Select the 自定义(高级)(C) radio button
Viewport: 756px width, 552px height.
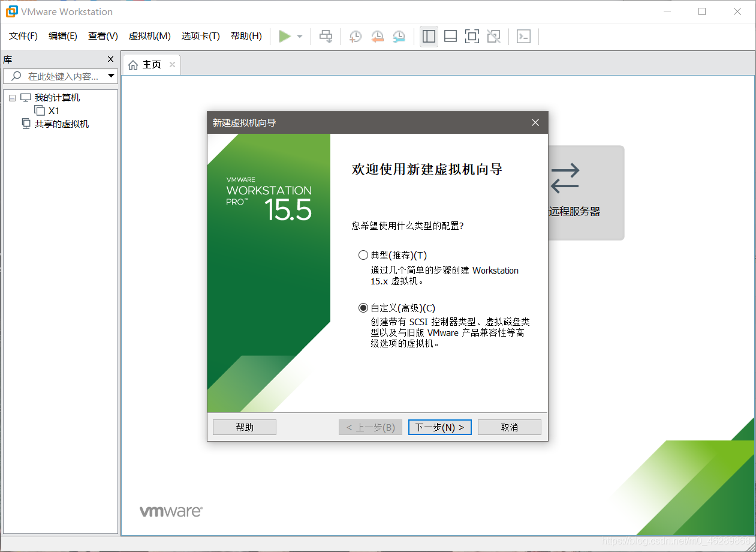[x=363, y=308]
